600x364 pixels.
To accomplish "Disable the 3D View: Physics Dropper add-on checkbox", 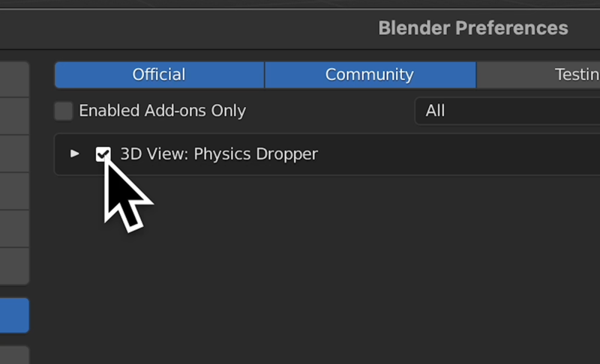I will 103,154.
